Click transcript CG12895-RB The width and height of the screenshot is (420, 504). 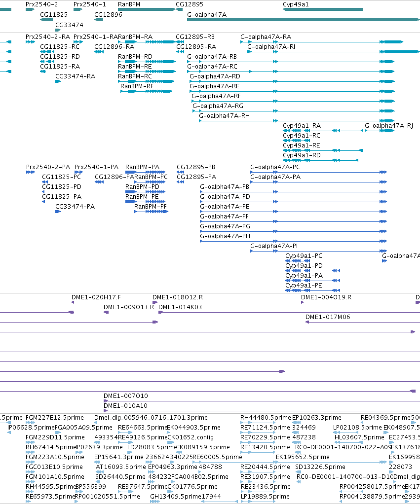click(x=195, y=36)
